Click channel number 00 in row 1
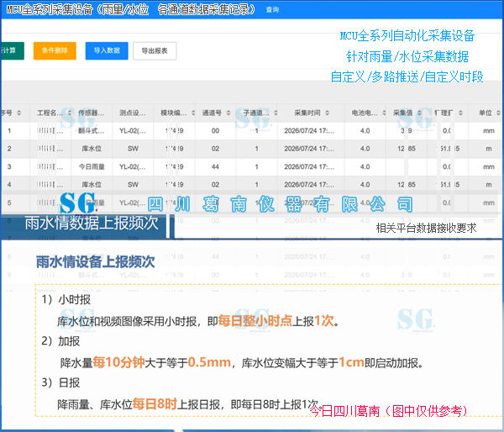 tap(215, 130)
